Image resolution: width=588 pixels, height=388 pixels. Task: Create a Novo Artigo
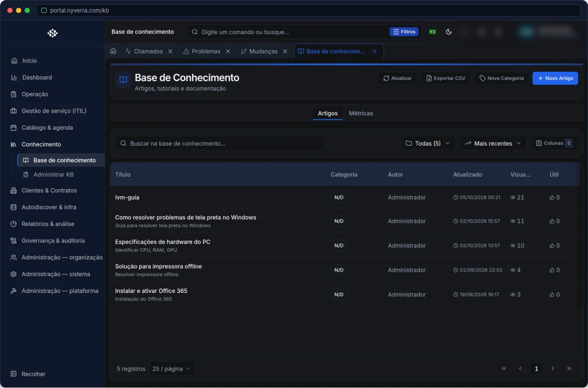(x=555, y=78)
